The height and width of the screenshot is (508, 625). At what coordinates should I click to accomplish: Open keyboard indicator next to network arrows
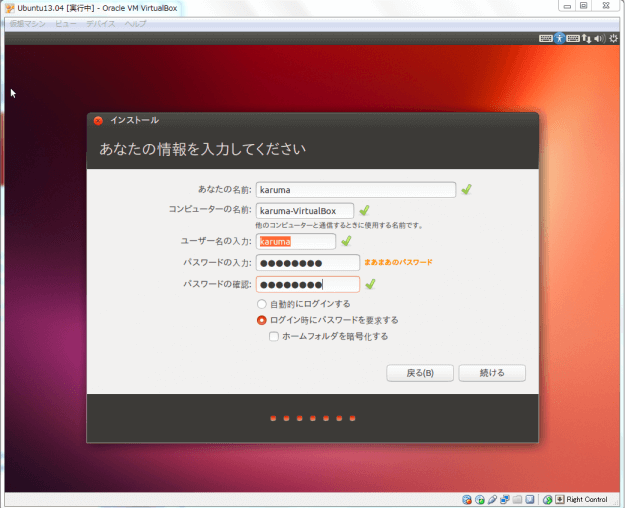pos(573,38)
